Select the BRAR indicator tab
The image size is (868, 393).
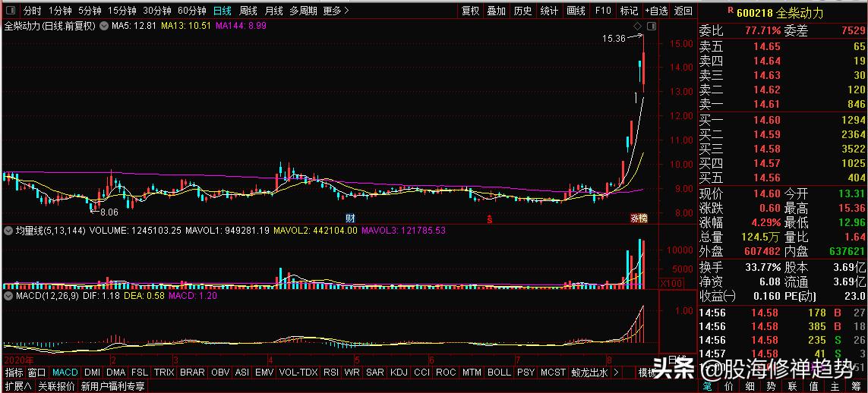[x=192, y=373]
